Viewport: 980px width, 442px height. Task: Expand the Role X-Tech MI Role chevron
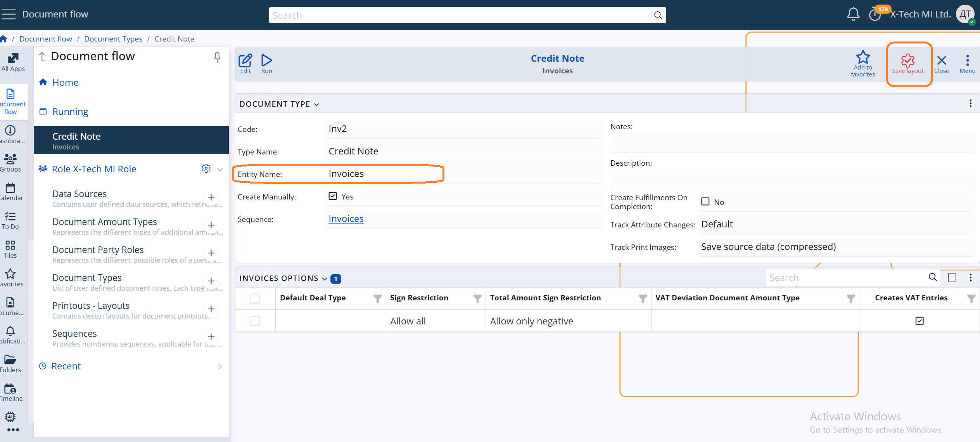point(220,169)
